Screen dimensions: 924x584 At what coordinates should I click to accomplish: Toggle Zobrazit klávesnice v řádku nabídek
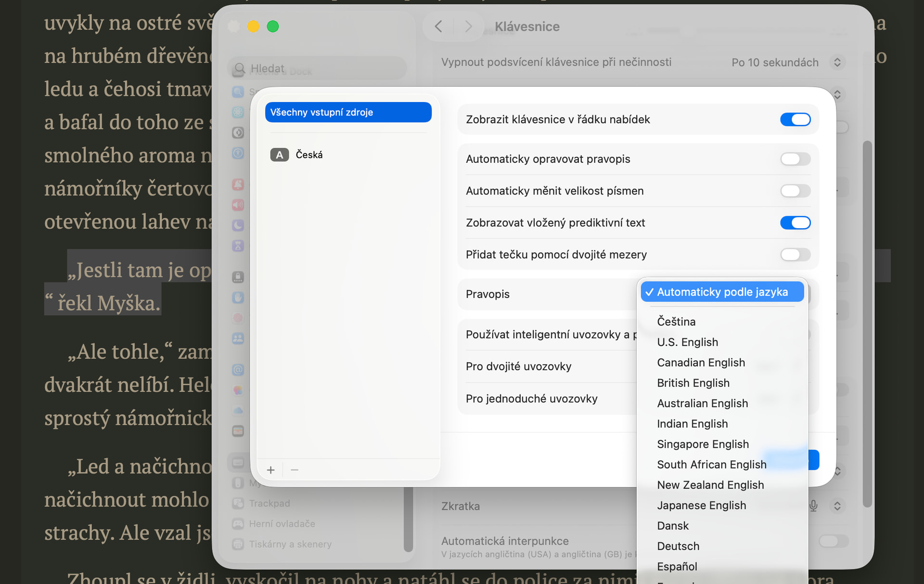[x=795, y=119]
